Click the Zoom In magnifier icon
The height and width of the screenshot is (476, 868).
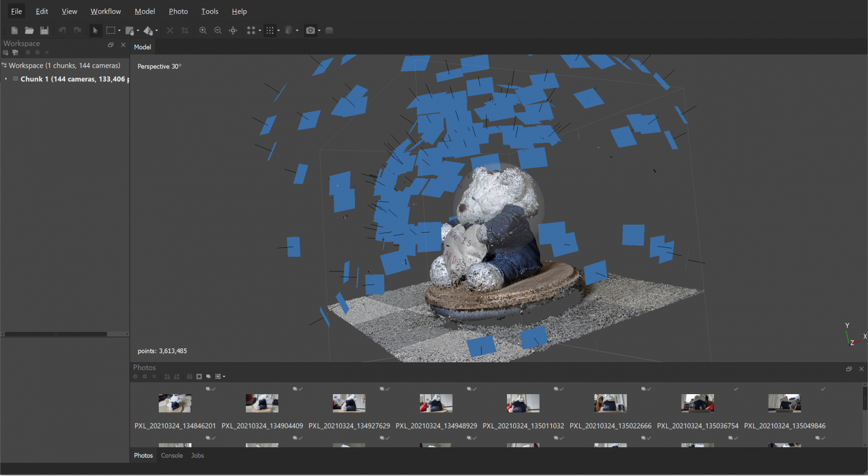pos(203,30)
